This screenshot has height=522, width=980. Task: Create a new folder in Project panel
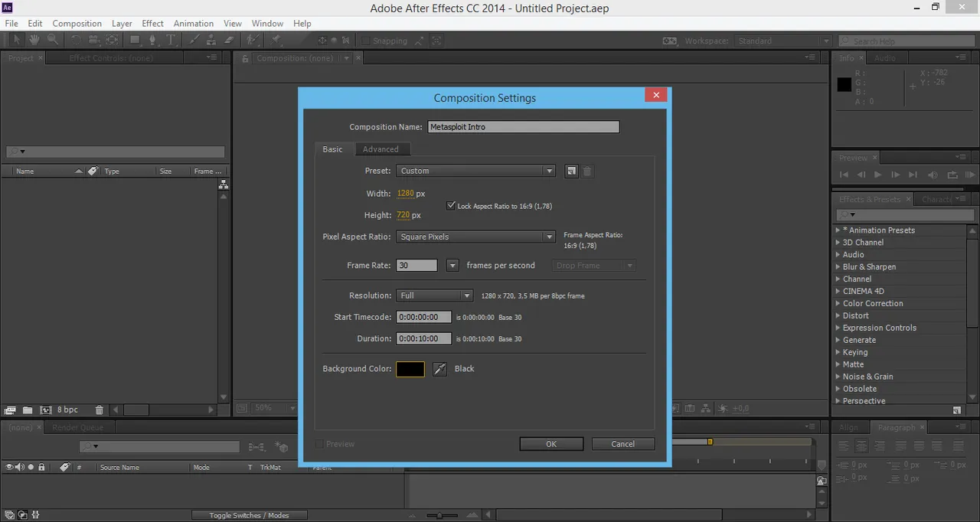click(28, 410)
